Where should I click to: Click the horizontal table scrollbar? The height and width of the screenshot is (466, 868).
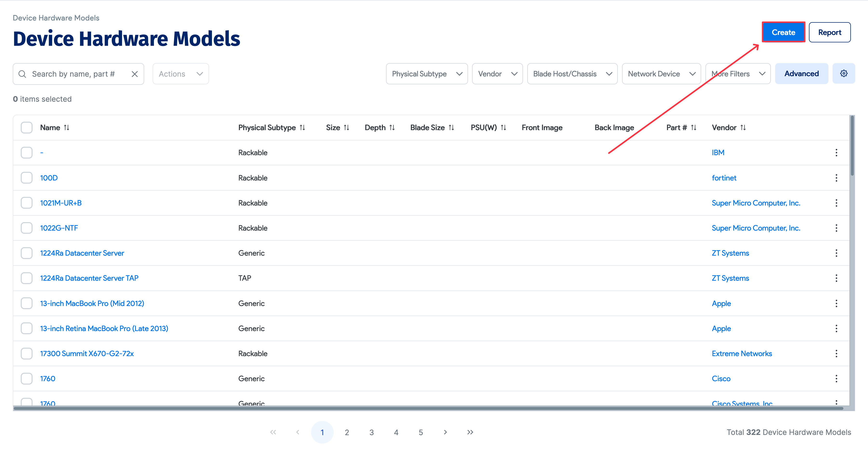[x=428, y=408]
